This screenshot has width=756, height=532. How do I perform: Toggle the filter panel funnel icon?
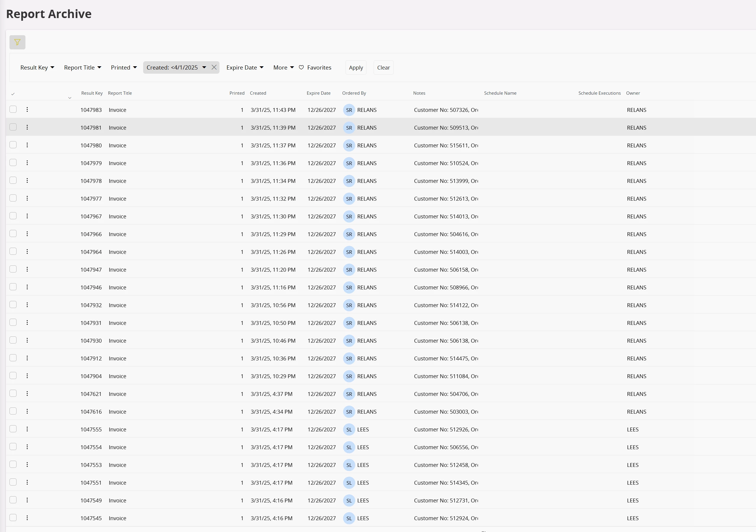click(17, 42)
